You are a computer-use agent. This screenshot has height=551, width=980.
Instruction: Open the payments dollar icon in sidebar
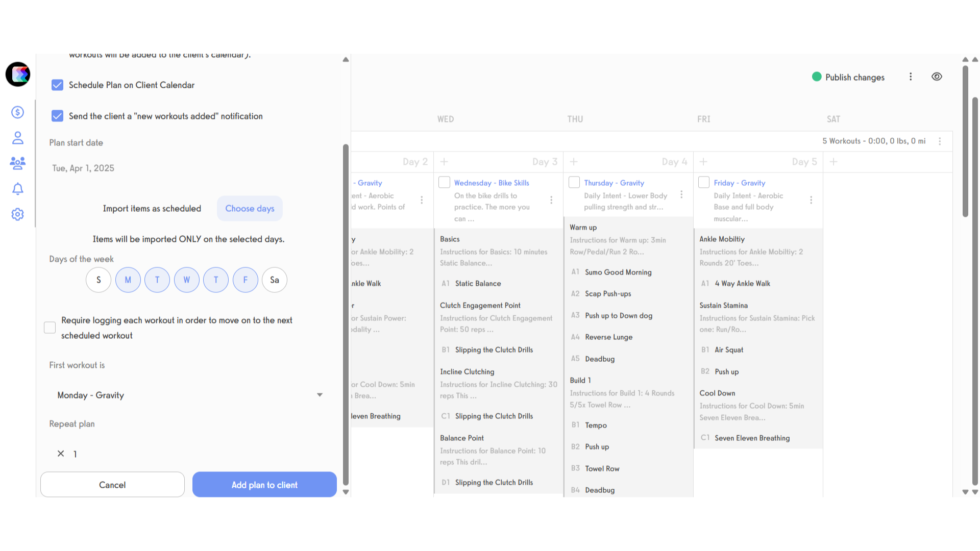18,112
